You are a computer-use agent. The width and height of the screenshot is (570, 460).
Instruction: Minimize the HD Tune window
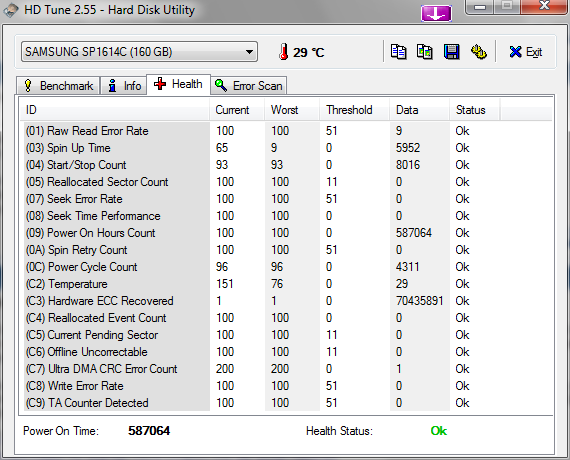[480, 6]
